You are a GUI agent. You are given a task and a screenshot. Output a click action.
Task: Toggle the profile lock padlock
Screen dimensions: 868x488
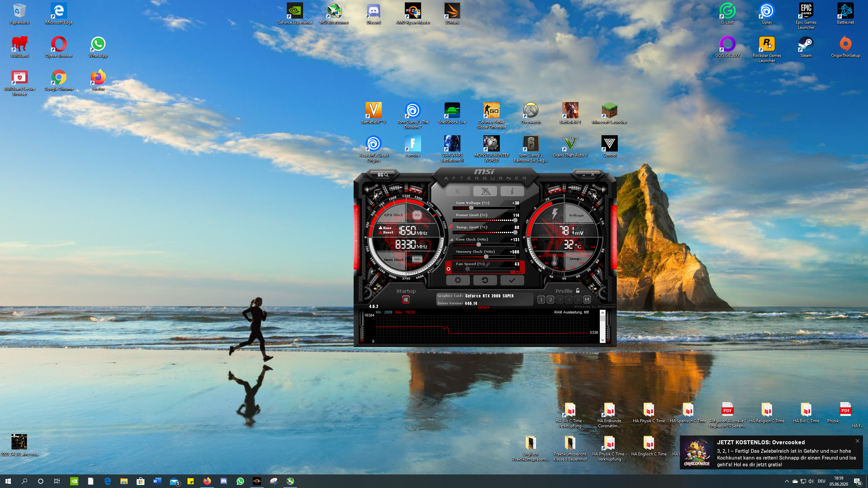coord(578,291)
